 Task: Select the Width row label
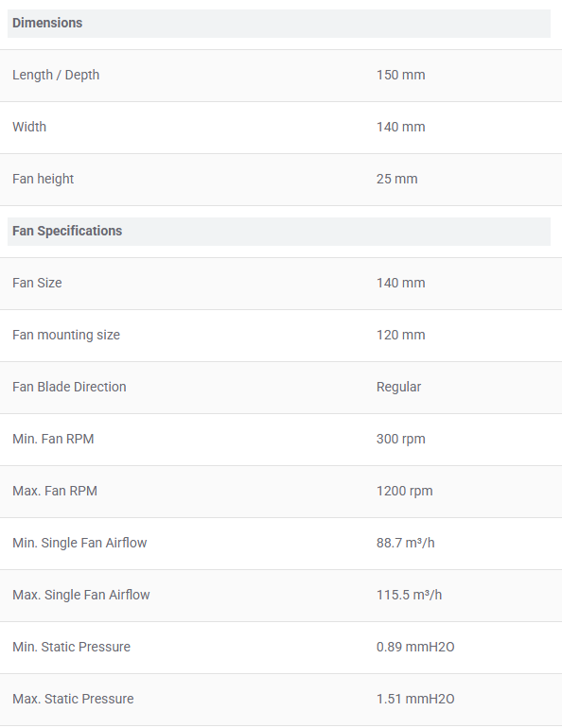pyautogui.click(x=29, y=127)
